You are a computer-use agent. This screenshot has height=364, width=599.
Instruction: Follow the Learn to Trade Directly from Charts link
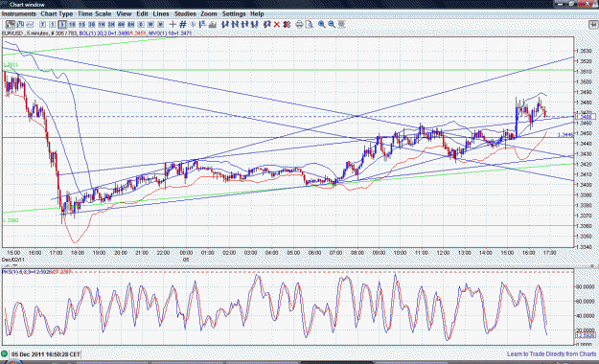551,354
